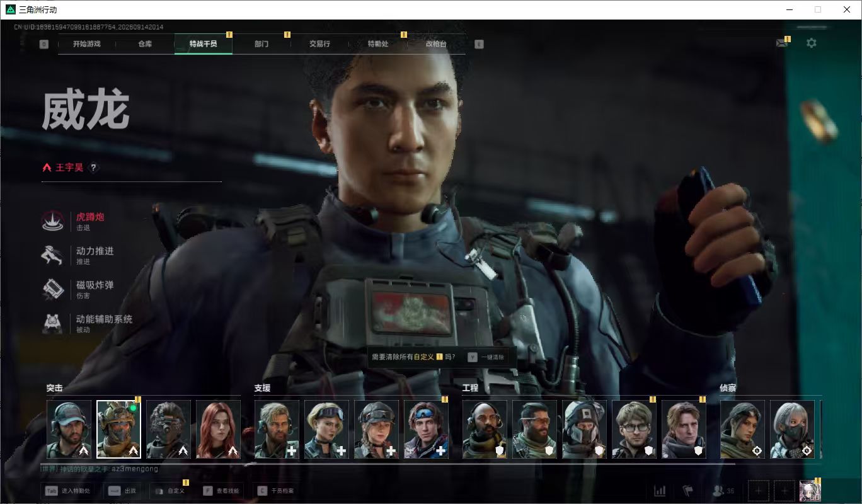Screen dimensions: 862x504
Task: Click the first empty plus squad slot
Action: point(759,490)
